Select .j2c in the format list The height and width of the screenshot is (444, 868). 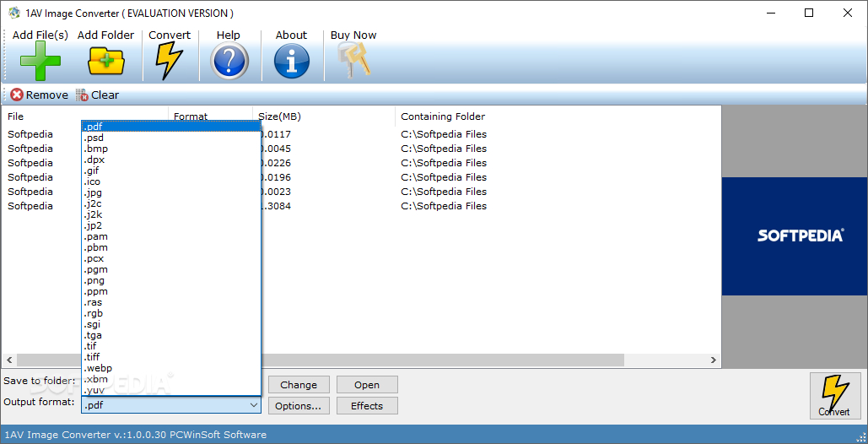[x=171, y=203]
